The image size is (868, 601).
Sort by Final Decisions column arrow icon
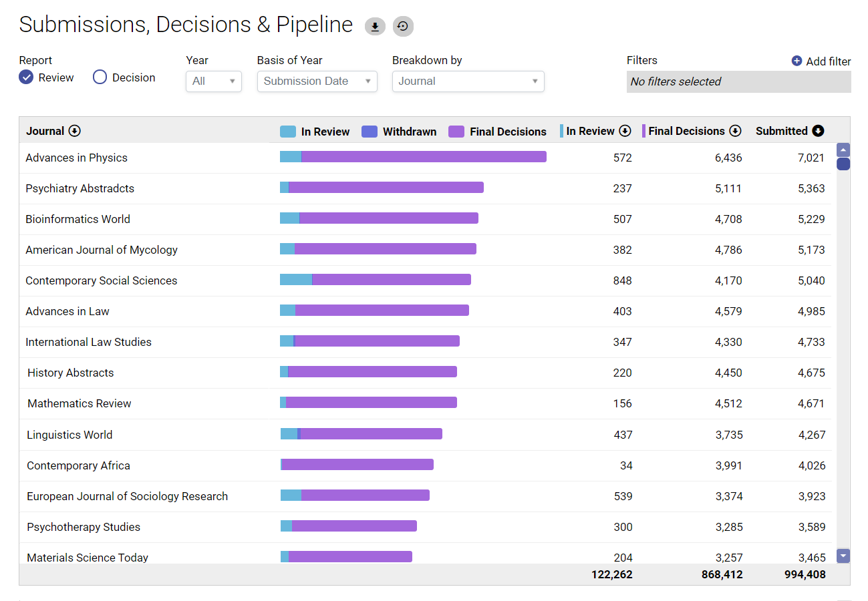[735, 131]
